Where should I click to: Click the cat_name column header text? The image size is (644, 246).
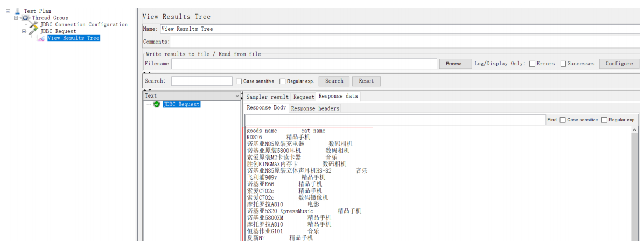click(313, 131)
